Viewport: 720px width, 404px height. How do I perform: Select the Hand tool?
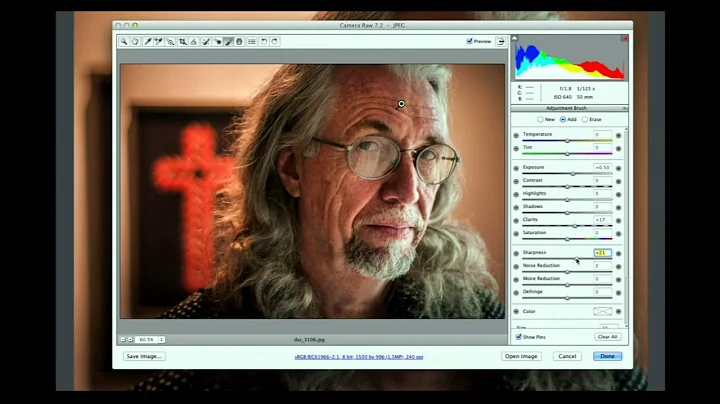[135, 42]
